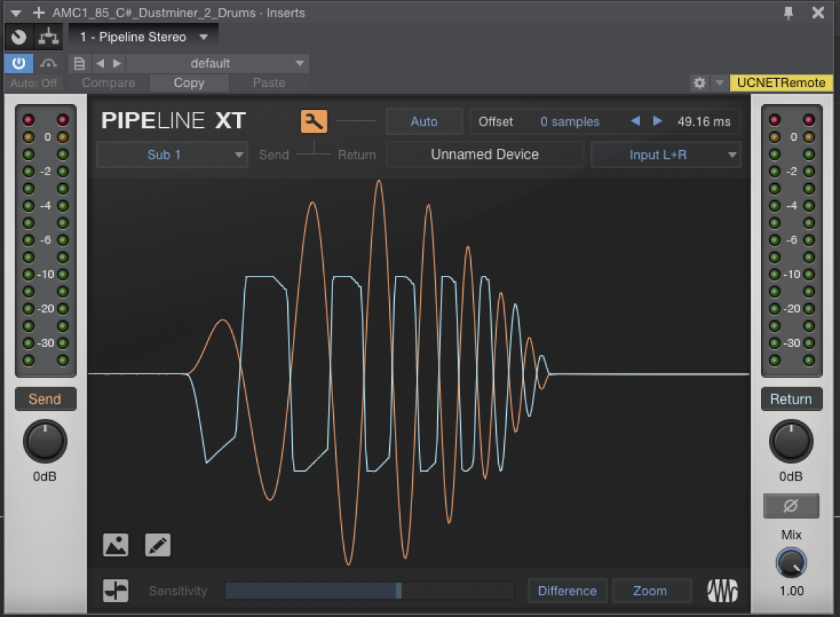Viewport: 840px width, 617px height.
Task: Click the Unnamed Device name field
Action: point(485,155)
